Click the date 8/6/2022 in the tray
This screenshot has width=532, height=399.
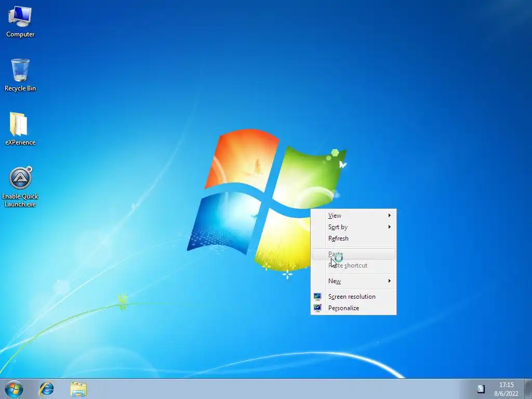point(506,394)
